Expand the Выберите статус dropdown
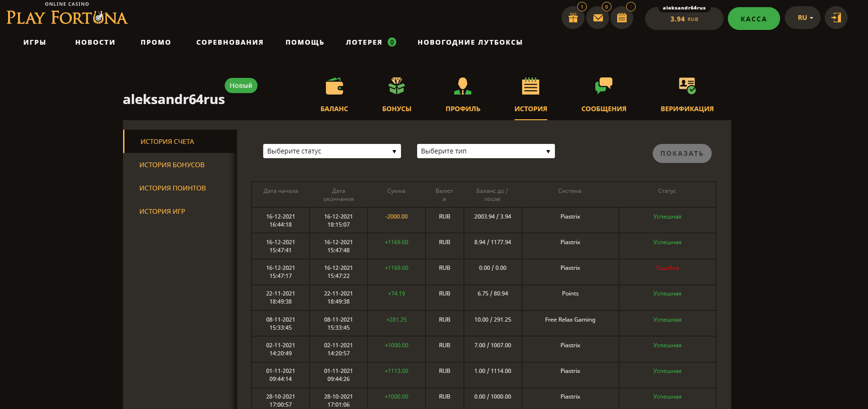 point(332,151)
